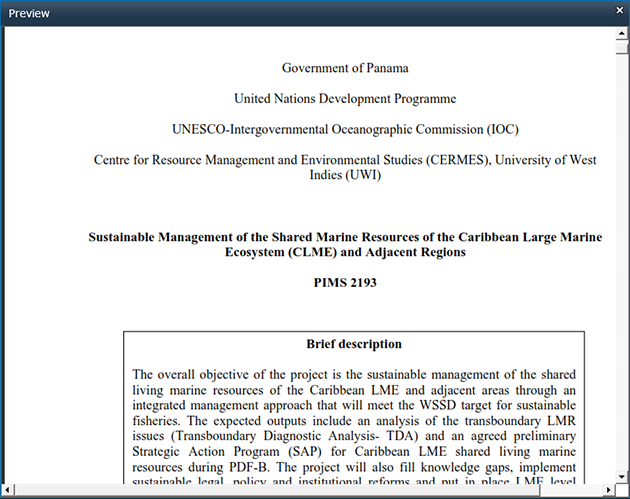
Task: Click the horizontal scrollbar left arrow
Action: [8, 490]
